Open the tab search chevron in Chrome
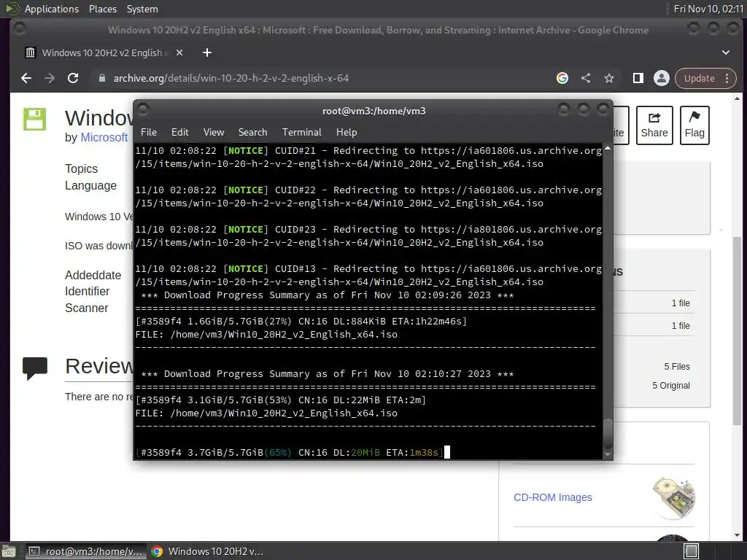 pos(726,52)
